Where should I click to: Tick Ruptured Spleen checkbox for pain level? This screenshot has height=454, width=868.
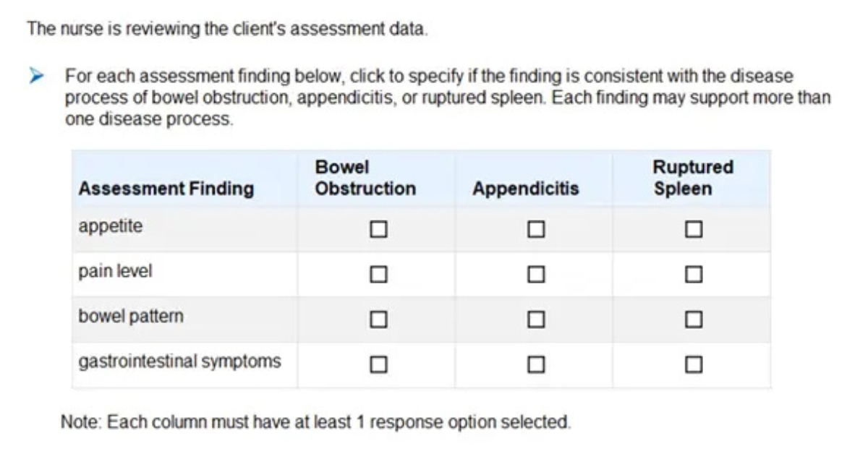(694, 275)
